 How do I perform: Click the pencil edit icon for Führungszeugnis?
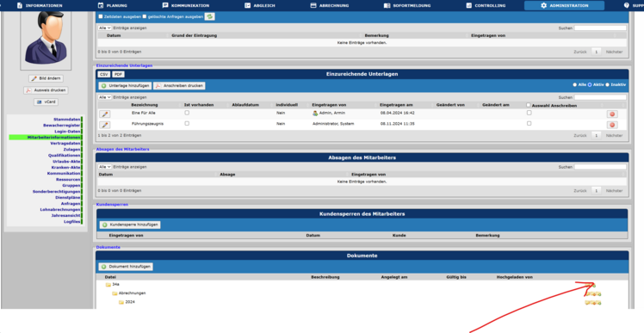tap(105, 125)
